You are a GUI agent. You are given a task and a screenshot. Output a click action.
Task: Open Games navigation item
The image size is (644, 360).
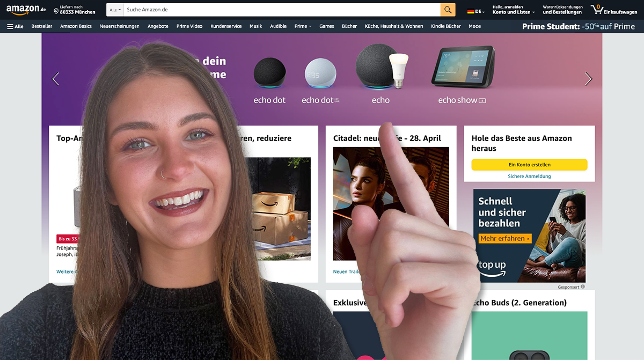326,26
